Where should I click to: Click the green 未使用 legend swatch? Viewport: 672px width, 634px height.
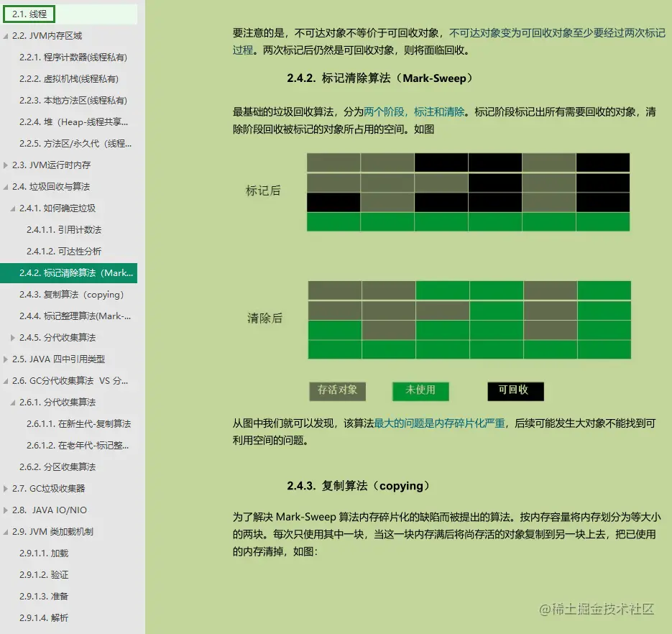420,391
